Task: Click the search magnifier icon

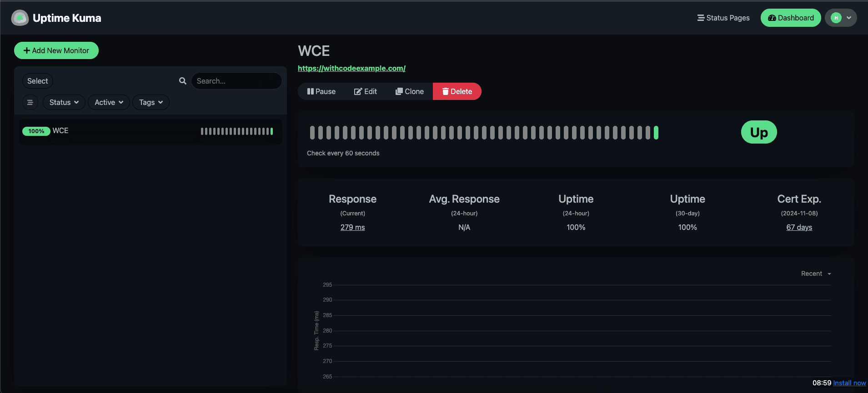Action: point(183,81)
